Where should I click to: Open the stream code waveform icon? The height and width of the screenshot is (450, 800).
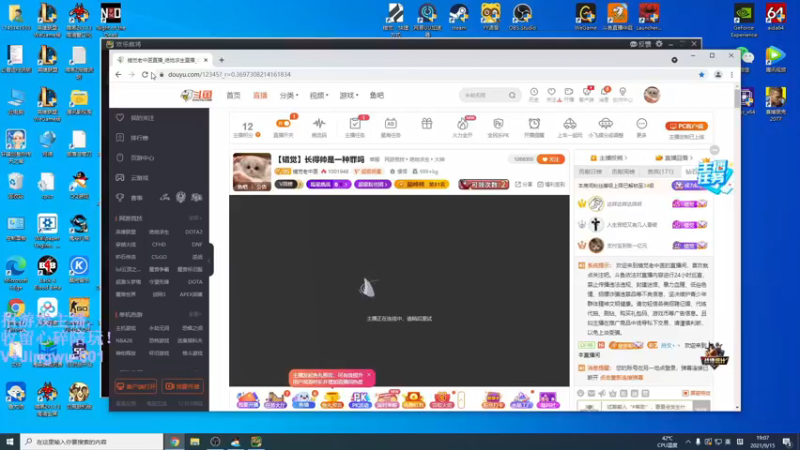click(x=319, y=123)
